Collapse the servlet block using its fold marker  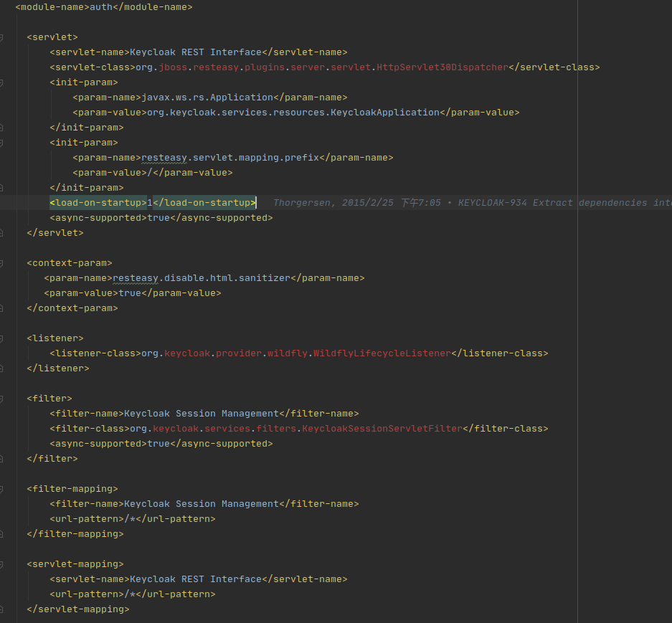point(1,37)
